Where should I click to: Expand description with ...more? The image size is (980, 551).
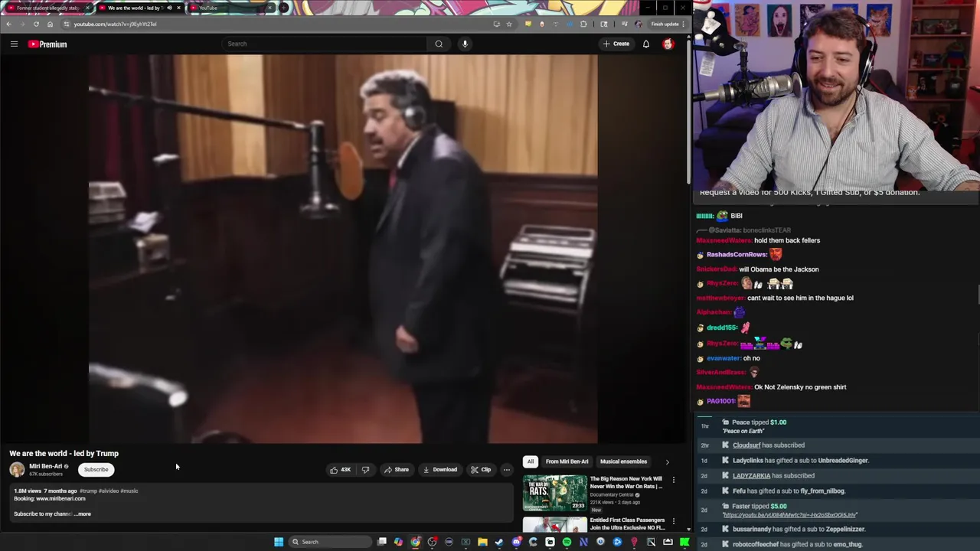83,514
